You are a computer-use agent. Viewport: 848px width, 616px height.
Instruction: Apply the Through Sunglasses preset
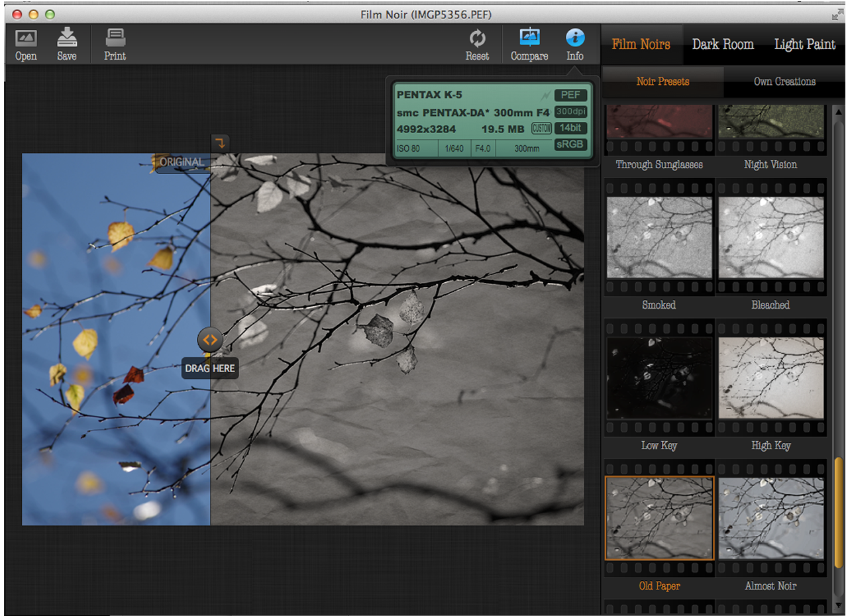point(659,122)
